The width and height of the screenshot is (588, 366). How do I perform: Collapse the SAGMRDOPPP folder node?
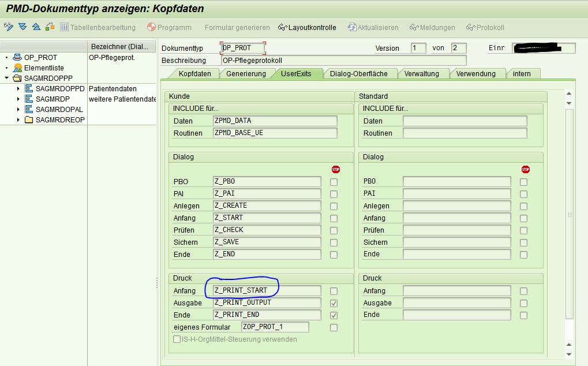(6, 78)
